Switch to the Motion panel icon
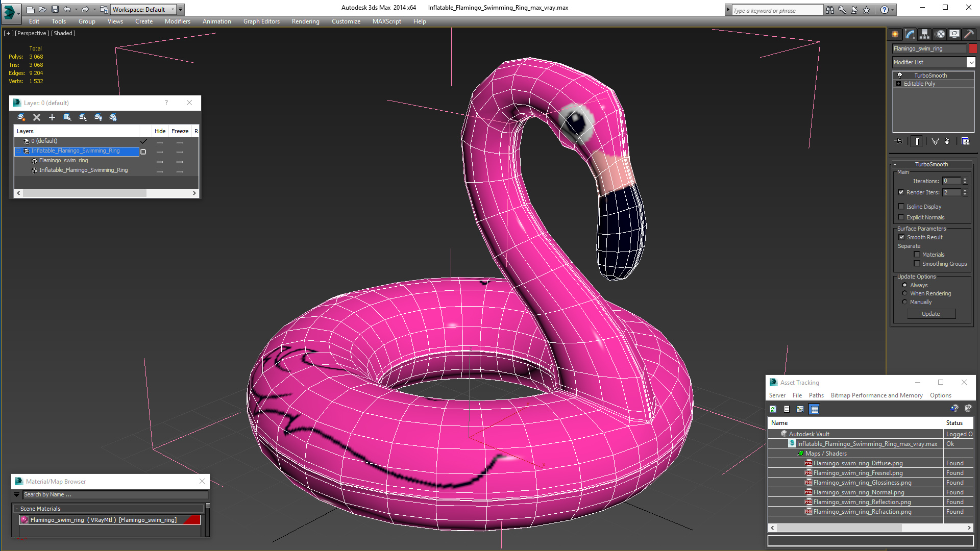This screenshot has height=551, width=980. 940,34
